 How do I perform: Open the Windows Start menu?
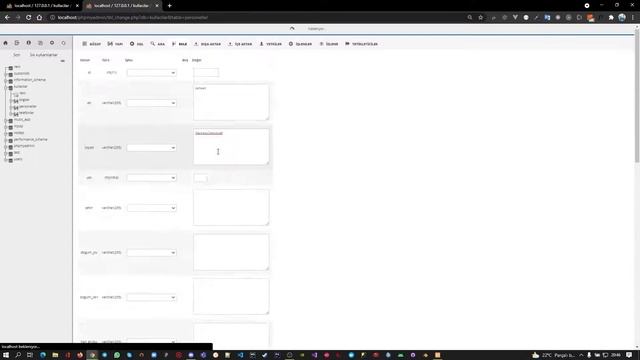[6, 355]
